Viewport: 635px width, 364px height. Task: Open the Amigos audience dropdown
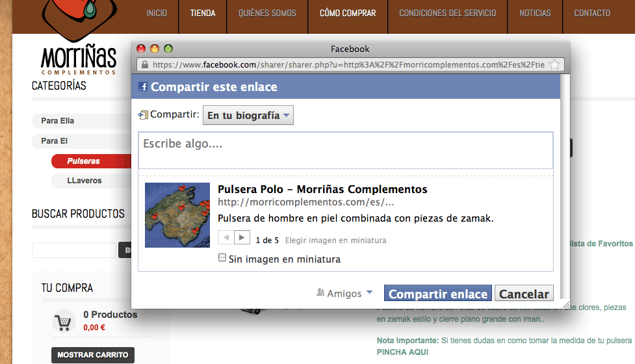coord(344,293)
